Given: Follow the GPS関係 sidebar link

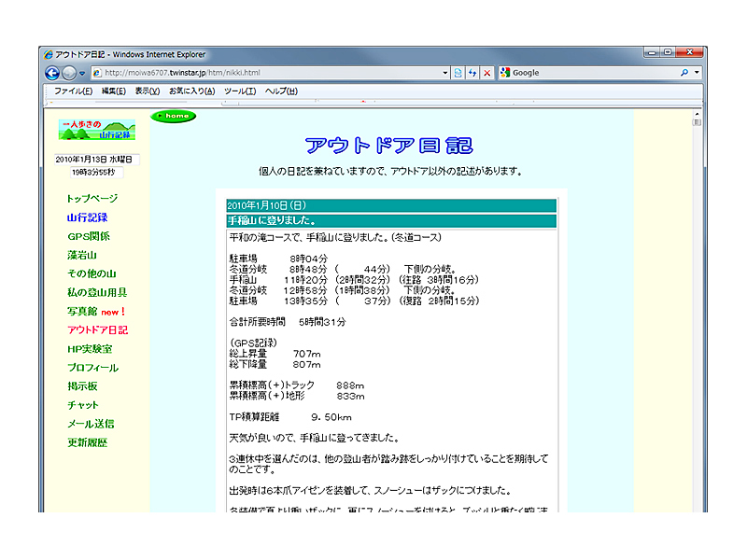Looking at the screenshot, I should tap(89, 236).
